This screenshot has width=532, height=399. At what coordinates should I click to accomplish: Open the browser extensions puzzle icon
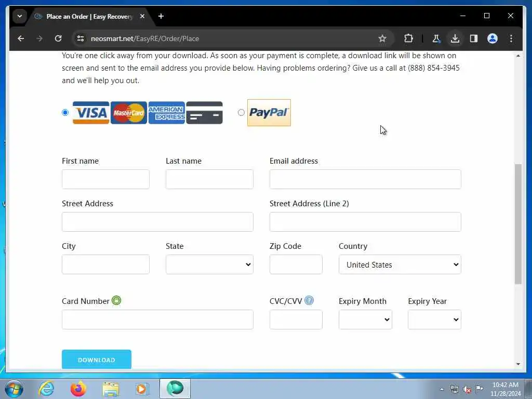click(x=408, y=38)
